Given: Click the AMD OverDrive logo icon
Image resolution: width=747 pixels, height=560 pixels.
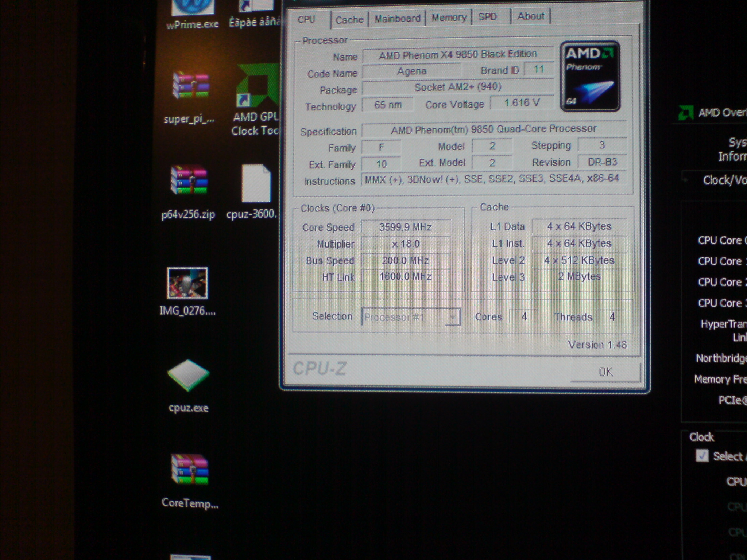Looking at the screenshot, I should [x=686, y=113].
